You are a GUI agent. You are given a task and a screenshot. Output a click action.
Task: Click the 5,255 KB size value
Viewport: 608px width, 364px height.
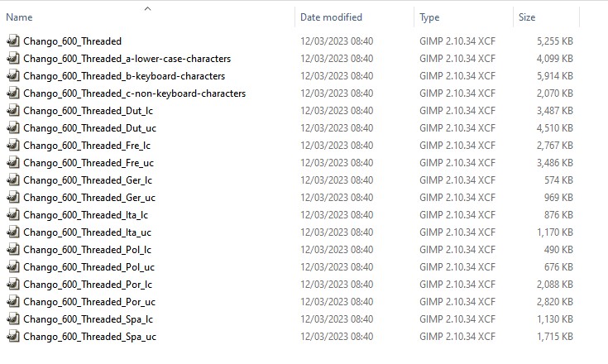click(x=555, y=41)
